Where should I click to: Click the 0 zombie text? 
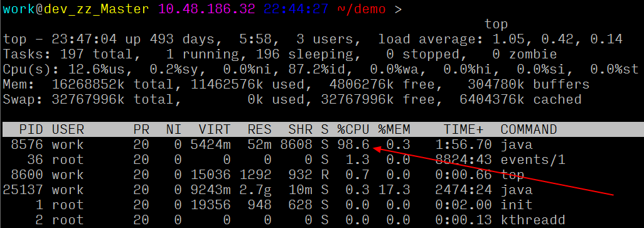point(525,54)
